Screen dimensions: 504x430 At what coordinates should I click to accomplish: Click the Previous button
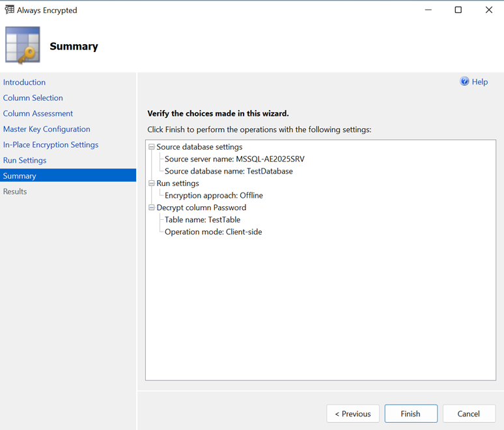pos(352,414)
